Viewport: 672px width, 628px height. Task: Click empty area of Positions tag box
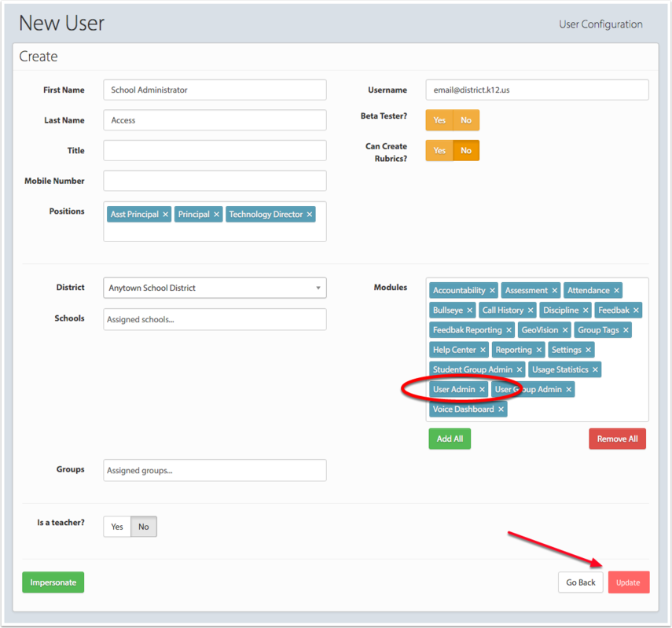(215, 233)
